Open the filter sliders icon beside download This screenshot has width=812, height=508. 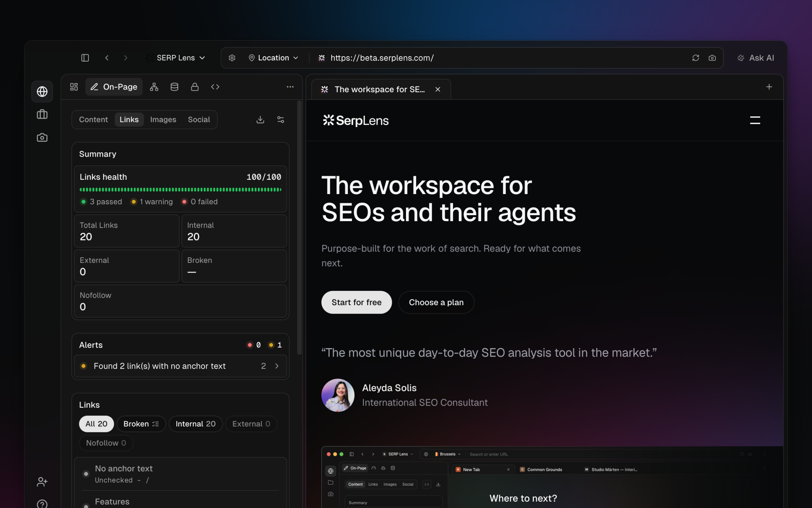(x=281, y=120)
